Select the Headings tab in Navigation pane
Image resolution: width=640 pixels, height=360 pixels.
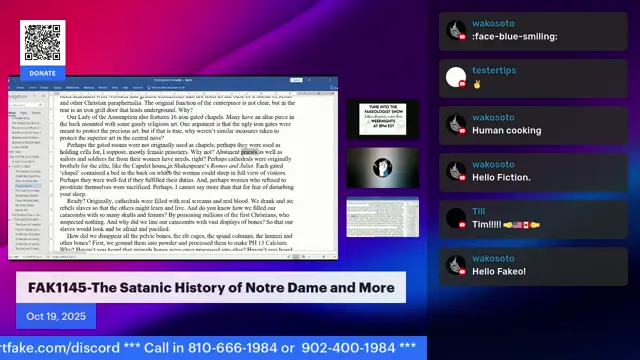(12, 113)
